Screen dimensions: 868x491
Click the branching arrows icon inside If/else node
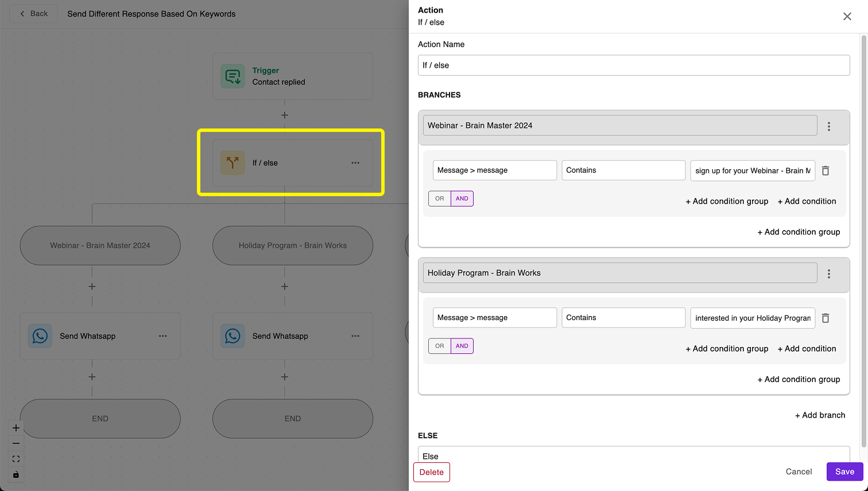coord(232,163)
